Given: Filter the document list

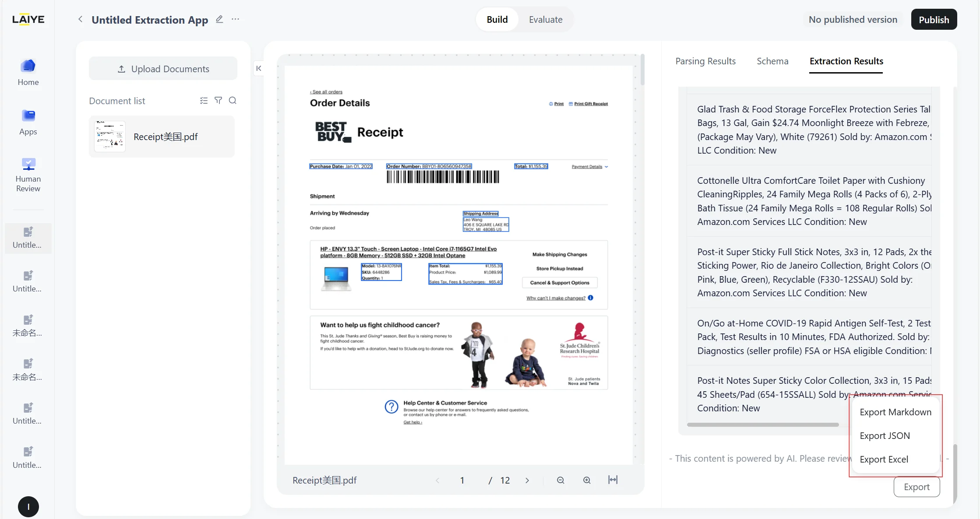Looking at the screenshot, I should coord(218,101).
